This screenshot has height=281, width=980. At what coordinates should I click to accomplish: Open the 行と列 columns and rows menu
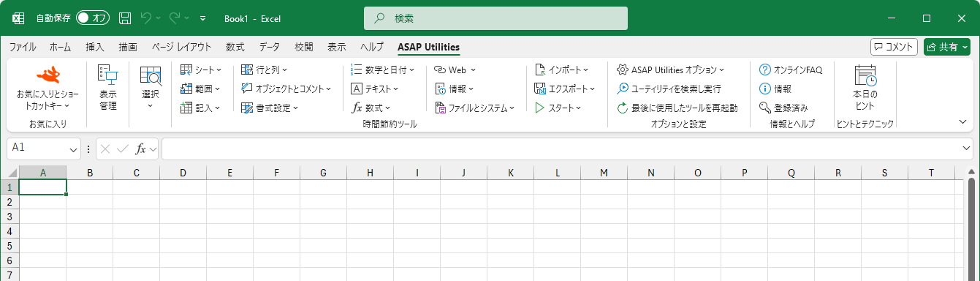pos(264,70)
